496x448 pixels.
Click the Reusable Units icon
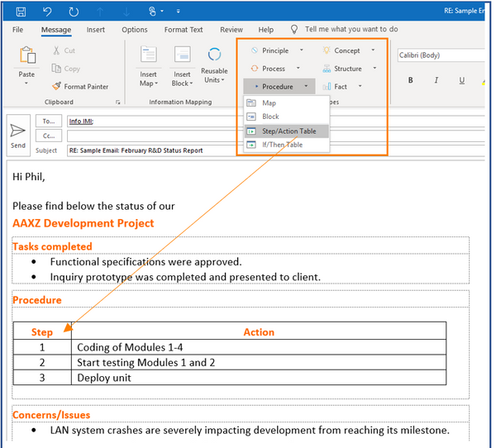[214, 55]
